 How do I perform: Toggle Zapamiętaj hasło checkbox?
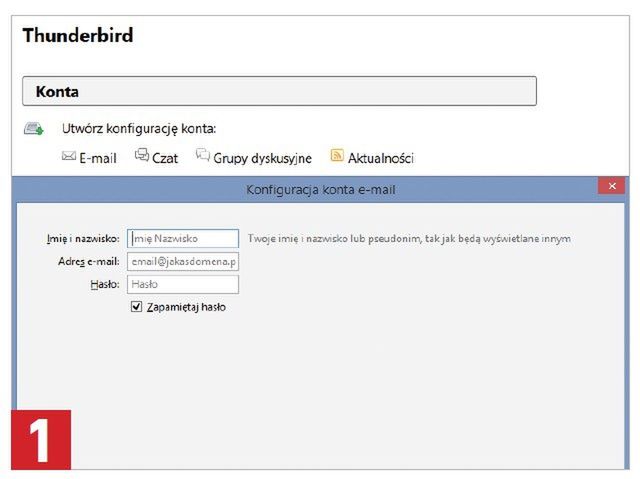tap(136, 306)
